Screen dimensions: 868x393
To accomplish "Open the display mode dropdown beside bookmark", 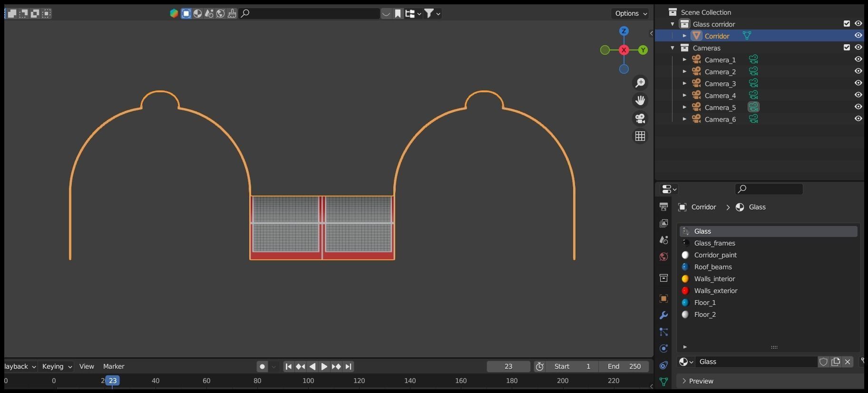I will [x=413, y=13].
